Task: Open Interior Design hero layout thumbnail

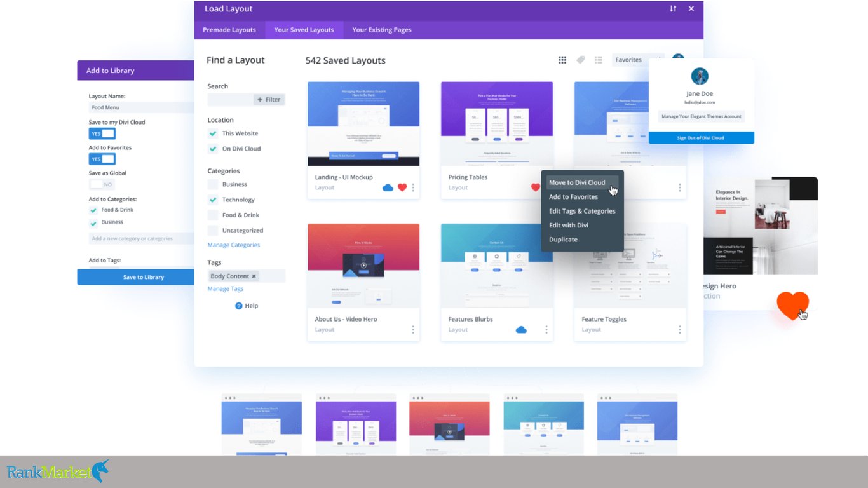Action: tap(761, 226)
